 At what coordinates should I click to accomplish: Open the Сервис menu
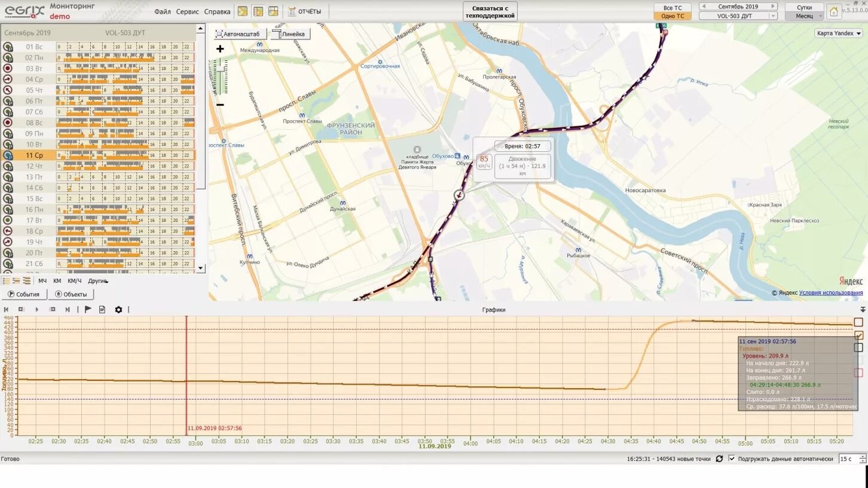[188, 11]
